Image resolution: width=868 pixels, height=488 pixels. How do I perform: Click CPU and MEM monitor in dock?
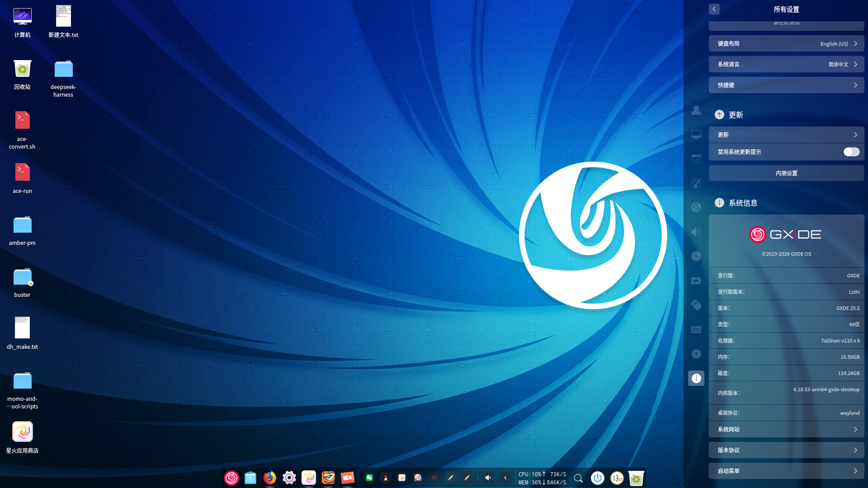click(542, 478)
